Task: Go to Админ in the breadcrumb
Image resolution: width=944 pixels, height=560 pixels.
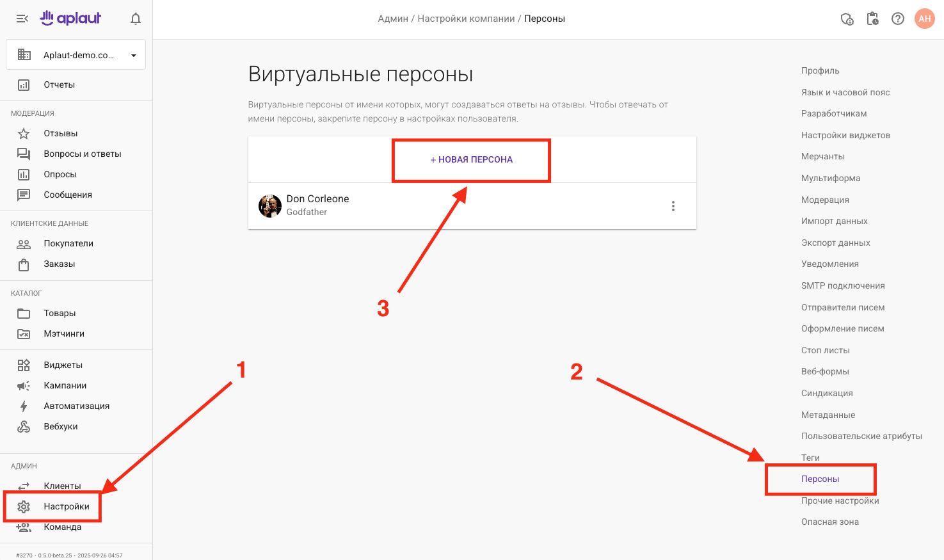Action: [x=393, y=19]
